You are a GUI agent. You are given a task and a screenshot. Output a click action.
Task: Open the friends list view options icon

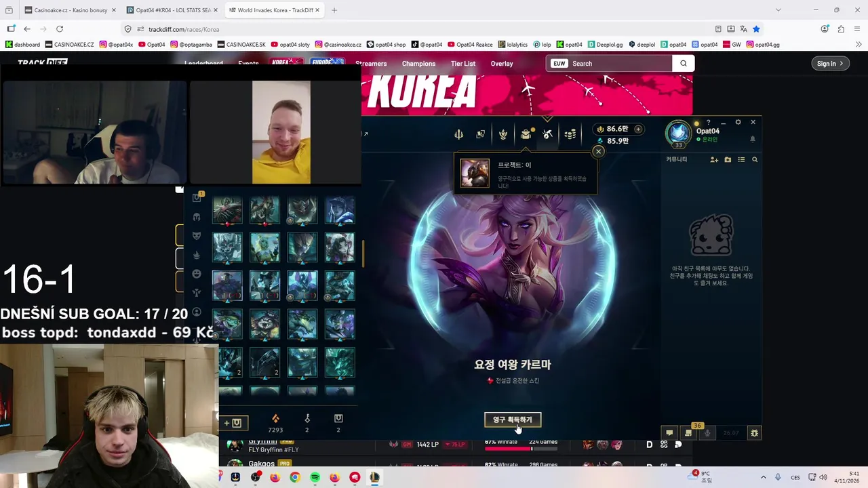click(741, 159)
